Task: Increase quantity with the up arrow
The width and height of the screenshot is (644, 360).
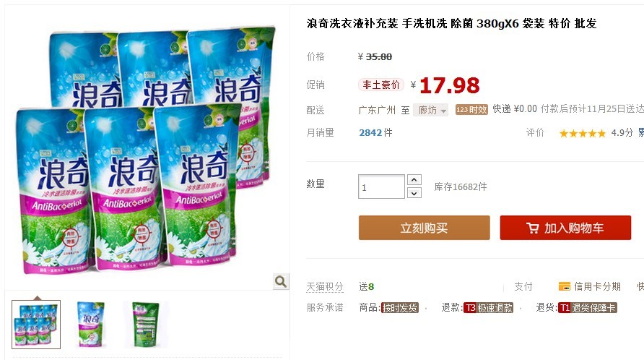Action: coord(414,180)
